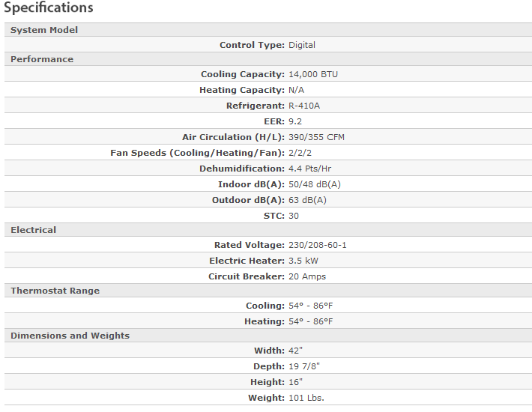Click the Fan Speeds (Cooling/Heating/Fan) label
Image resolution: width=532 pixels, height=412 pixels.
click(197, 153)
